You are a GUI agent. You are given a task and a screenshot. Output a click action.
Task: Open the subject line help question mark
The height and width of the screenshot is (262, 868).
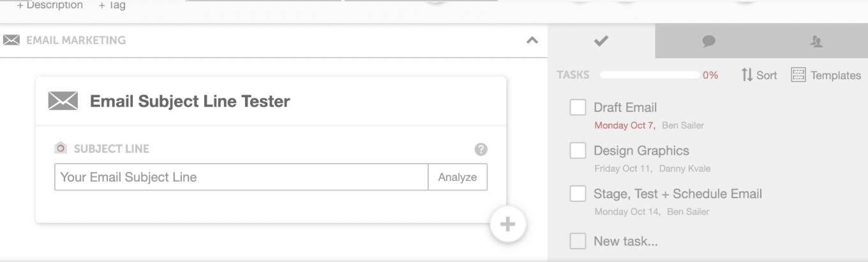[481, 149]
